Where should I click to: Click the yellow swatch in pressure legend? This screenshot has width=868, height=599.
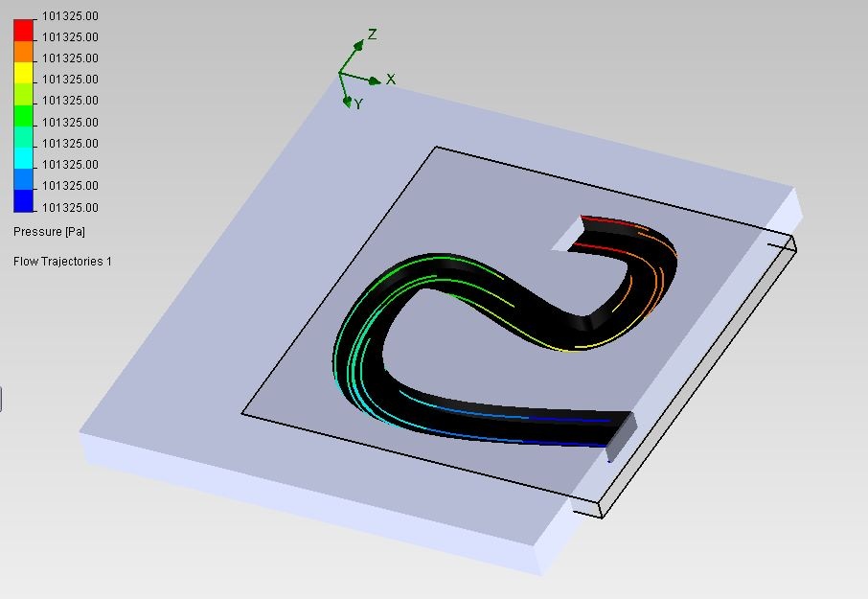coord(23,73)
